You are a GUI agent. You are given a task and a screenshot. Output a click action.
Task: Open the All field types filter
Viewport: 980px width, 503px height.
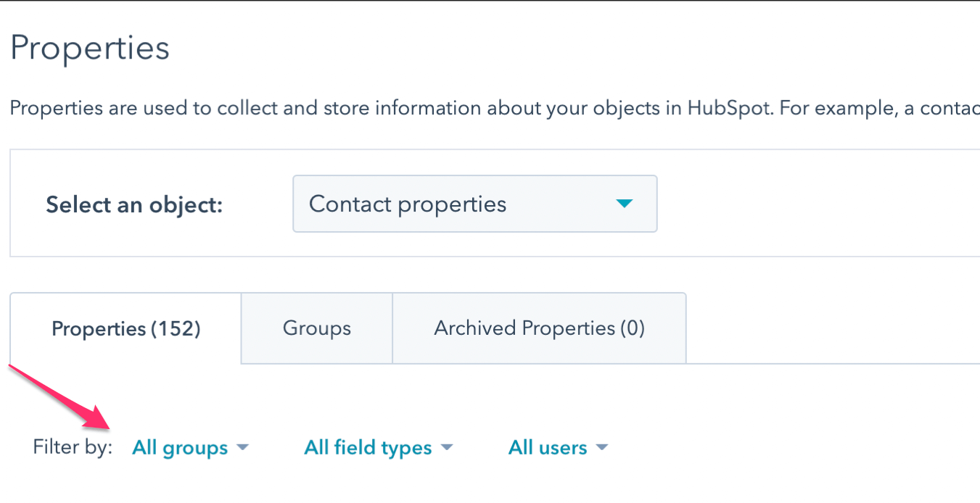coord(368,447)
